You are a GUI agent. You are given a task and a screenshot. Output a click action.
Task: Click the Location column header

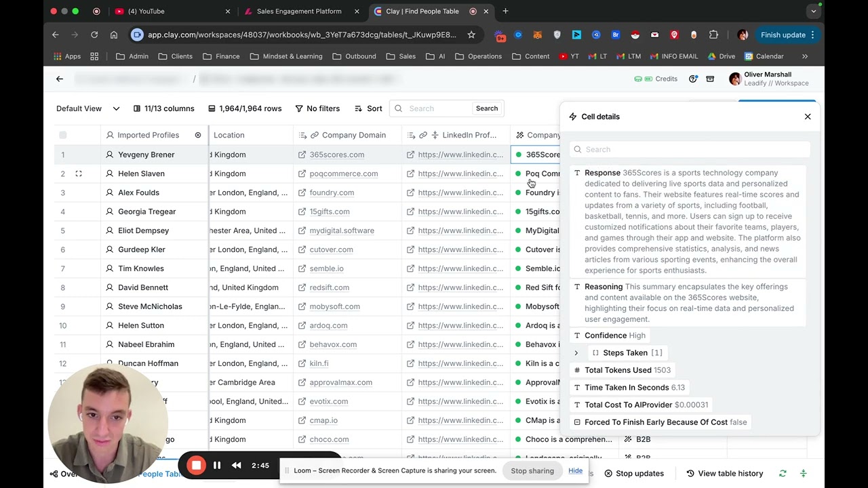(251, 135)
